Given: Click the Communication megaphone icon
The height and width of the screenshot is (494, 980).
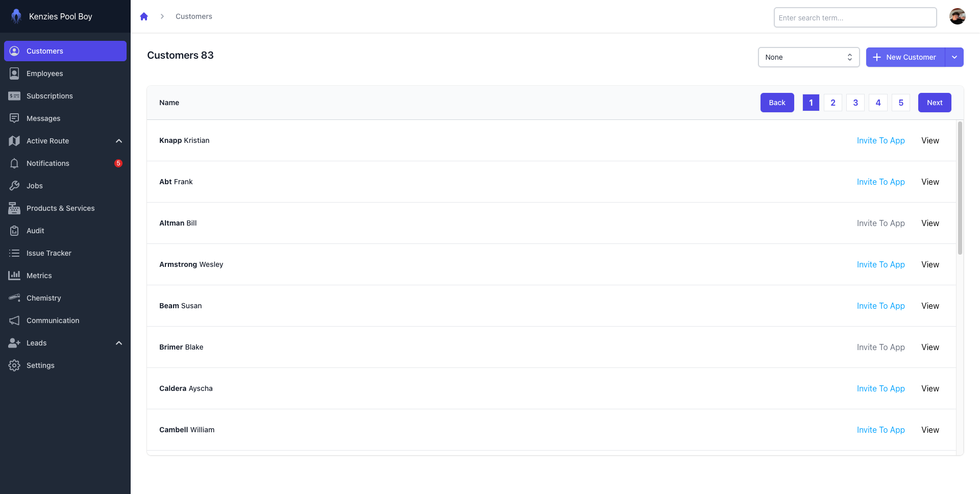Looking at the screenshot, I should pos(14,320).
